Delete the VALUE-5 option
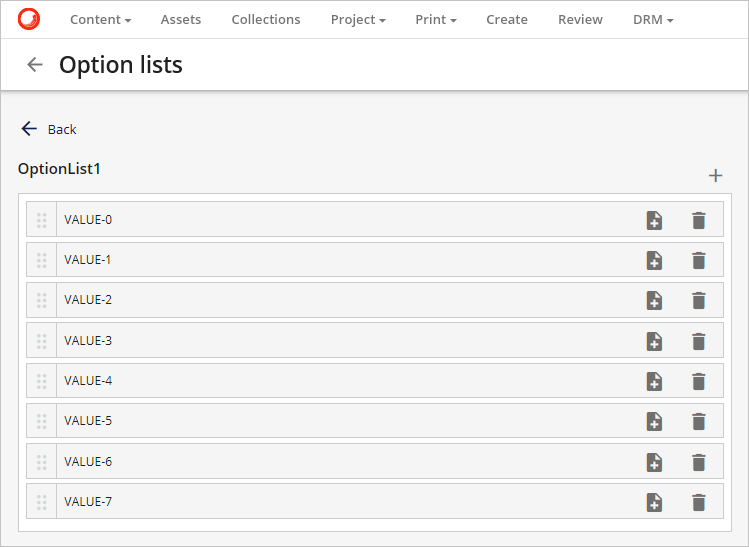Viewport: 749px width, 547px height. coord(699,421)
